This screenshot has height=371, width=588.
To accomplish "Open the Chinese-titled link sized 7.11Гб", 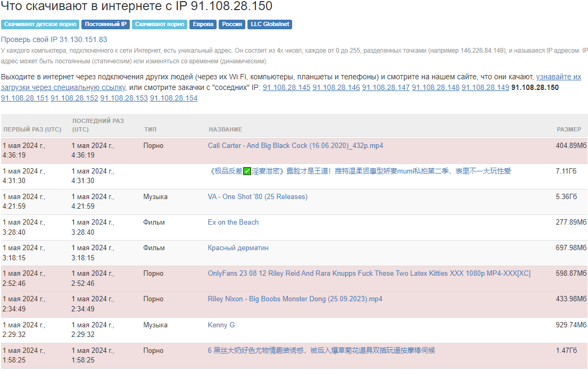I will point(359,171).
